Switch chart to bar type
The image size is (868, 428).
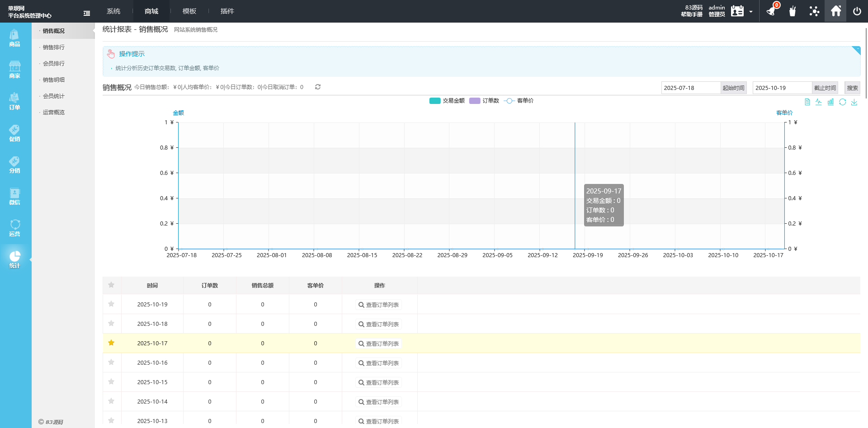[830, 102]
